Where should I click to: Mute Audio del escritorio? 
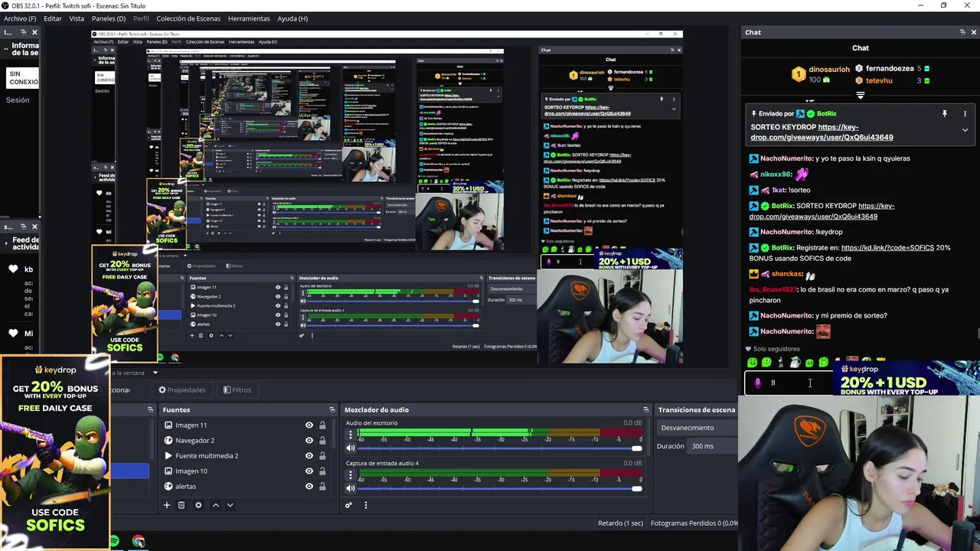(x=351, y=448)
